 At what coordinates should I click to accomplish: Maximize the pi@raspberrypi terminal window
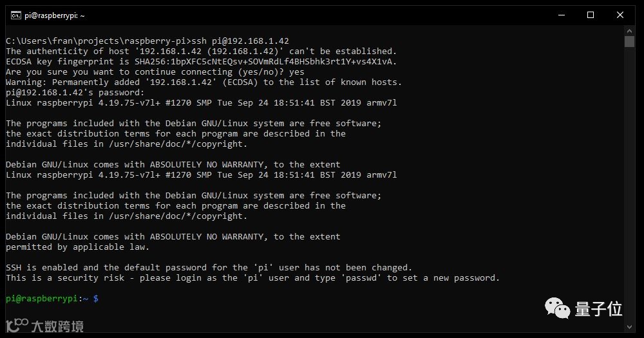[591, 15]
